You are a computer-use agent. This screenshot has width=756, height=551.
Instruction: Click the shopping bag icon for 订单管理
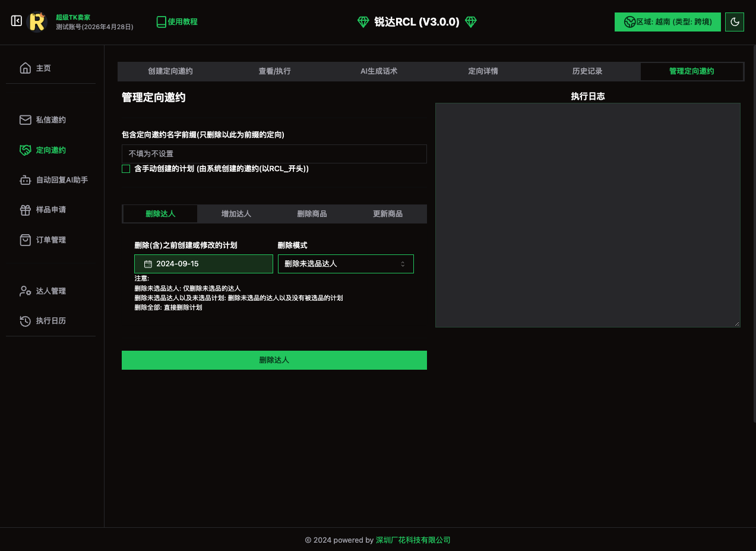click(x=25, y=240)
